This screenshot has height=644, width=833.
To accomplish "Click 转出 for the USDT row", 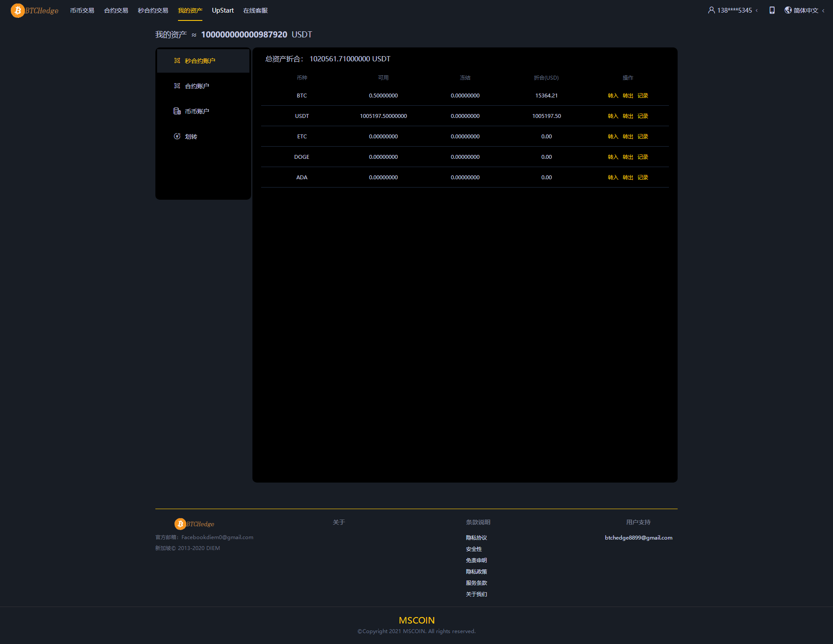I will pos(628,116).
